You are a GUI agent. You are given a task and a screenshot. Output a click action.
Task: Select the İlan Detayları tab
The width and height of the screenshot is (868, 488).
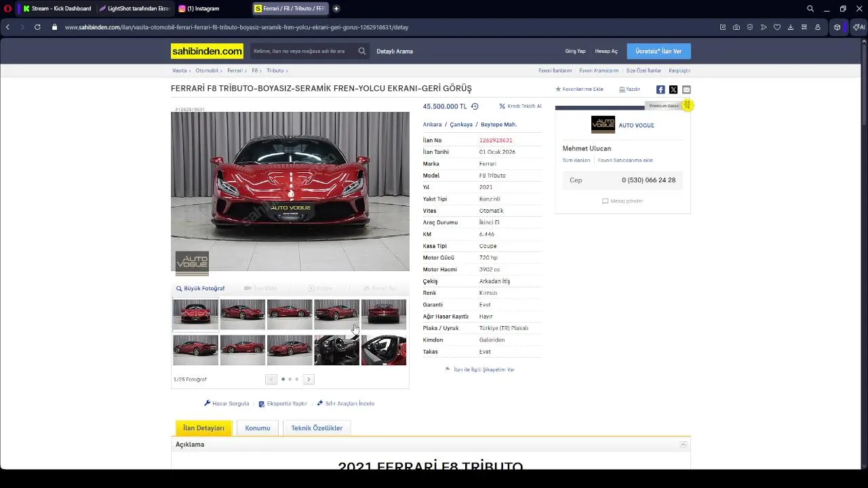pos(203,428)
